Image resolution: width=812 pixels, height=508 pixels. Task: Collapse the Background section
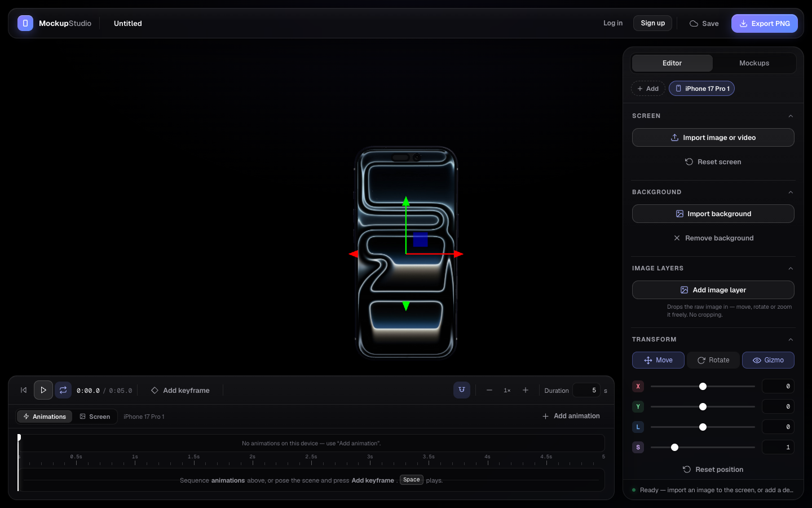[791, 192]
